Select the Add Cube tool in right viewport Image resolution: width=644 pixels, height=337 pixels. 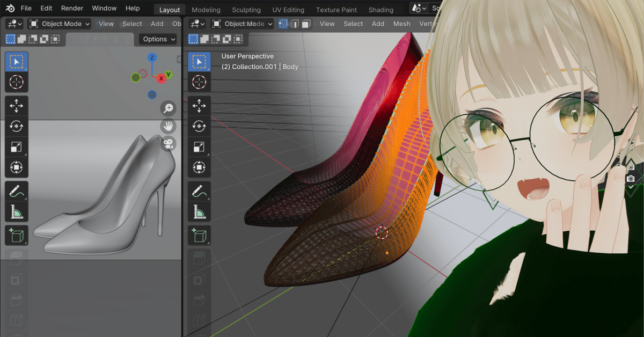[x=199, y=235]
